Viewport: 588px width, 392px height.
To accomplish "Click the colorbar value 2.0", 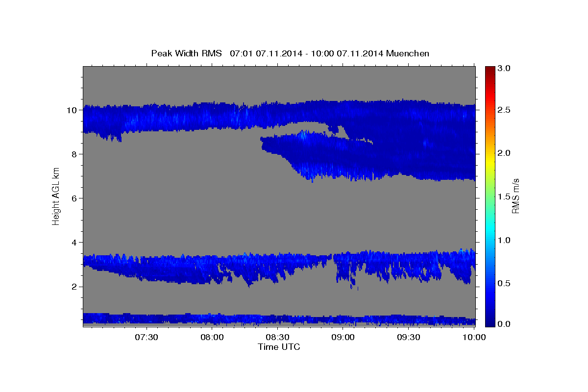I will coord(505,153).
